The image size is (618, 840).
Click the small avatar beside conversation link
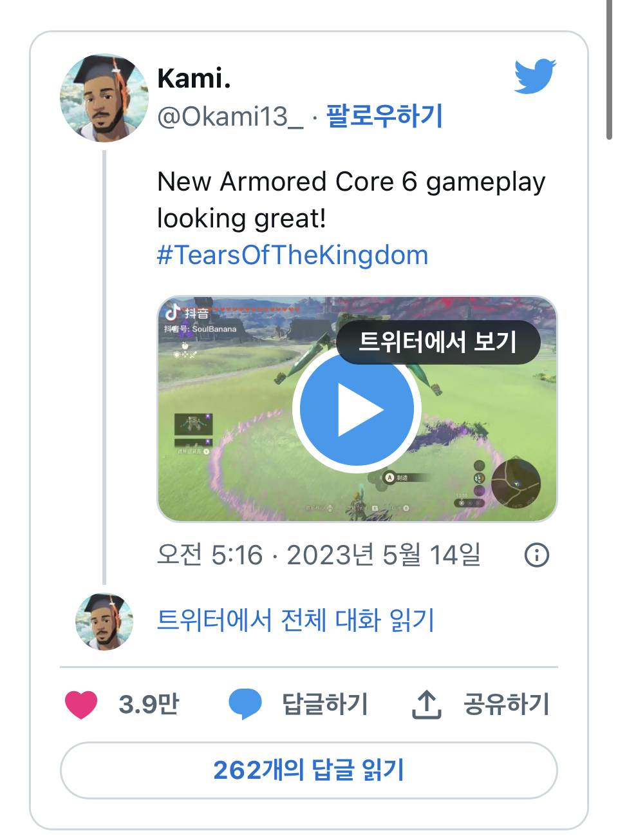point(104,621)
